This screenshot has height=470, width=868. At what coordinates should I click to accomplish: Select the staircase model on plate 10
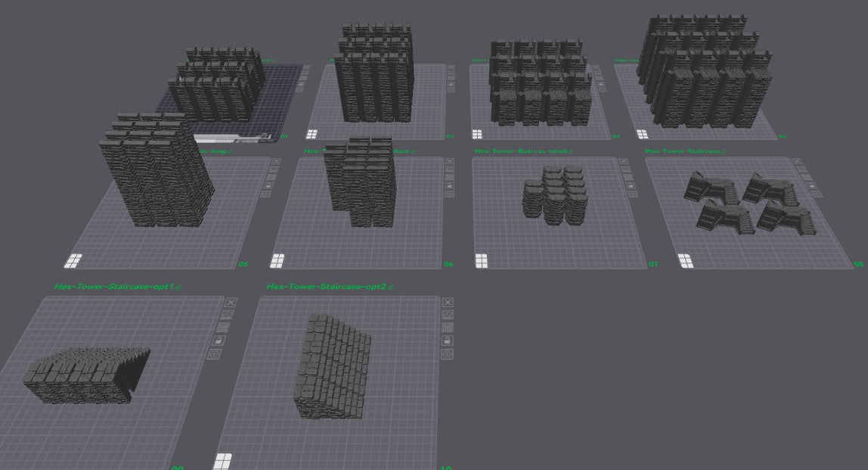point(331,367)
